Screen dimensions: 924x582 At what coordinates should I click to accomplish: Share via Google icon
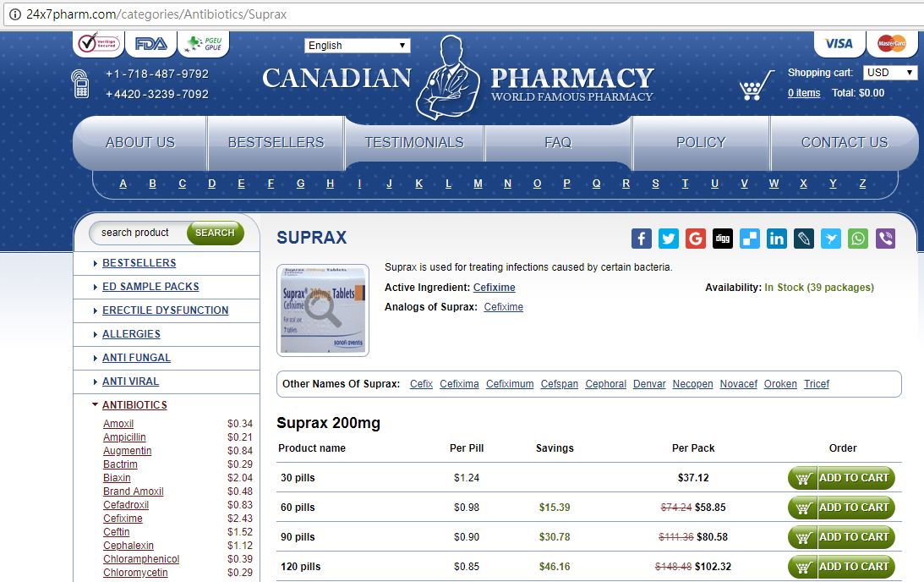click(x=696, y=239)
